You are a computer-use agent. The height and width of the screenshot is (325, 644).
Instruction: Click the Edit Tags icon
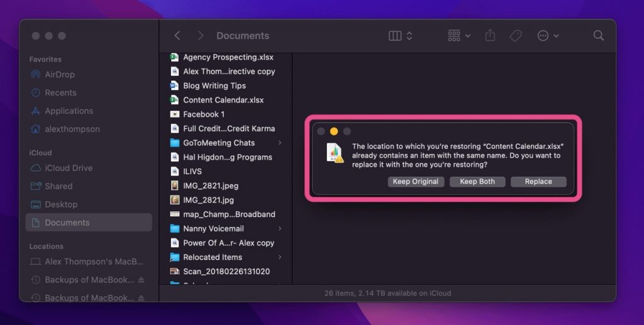516,36
